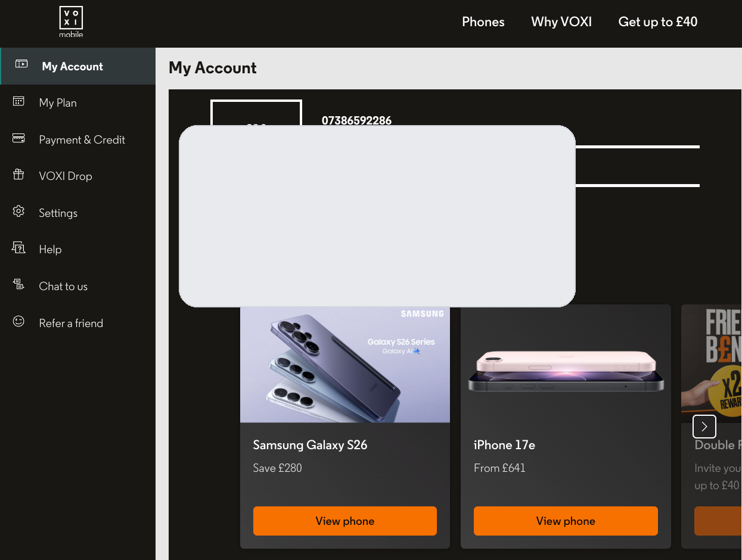
Task: Click the Samsung Galaxy S26 card title
Action: click(x=310, y=445)
